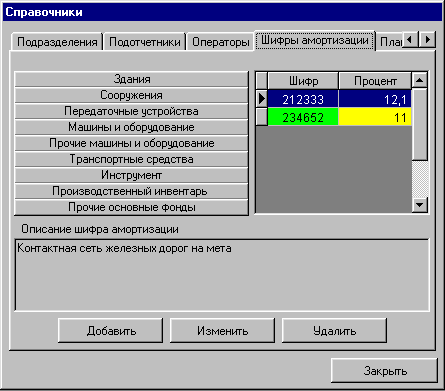This screenshot has width=445, height=391.
Task: Select row header of code 234652
Action: click(x=262, y=117)
